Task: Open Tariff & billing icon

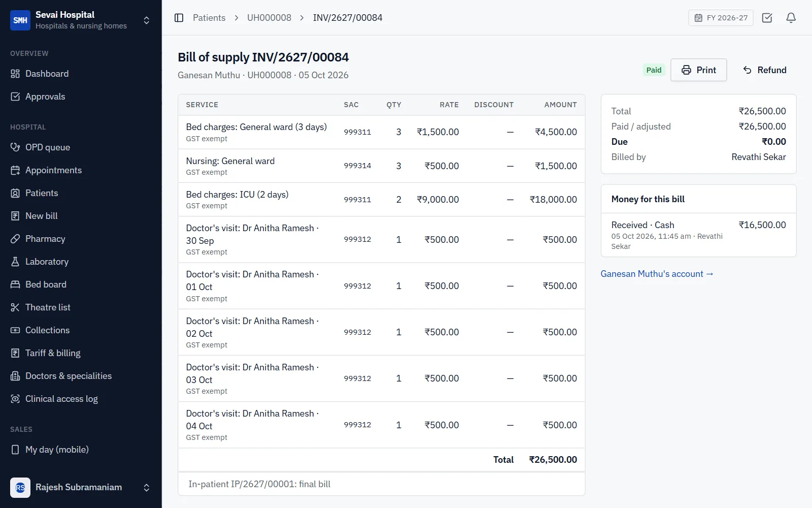Action: (x=15, y=353)
